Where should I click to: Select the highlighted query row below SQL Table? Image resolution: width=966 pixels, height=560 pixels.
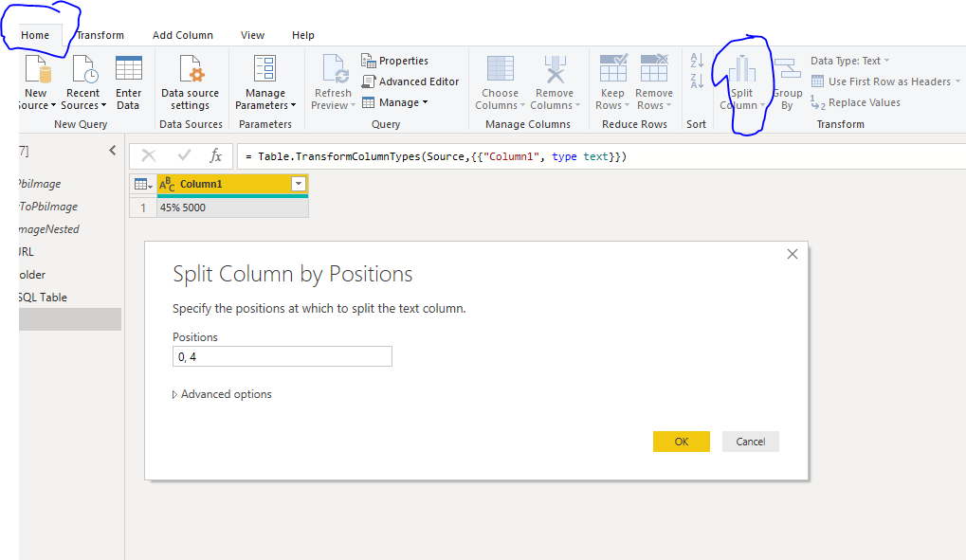point(69,319)
